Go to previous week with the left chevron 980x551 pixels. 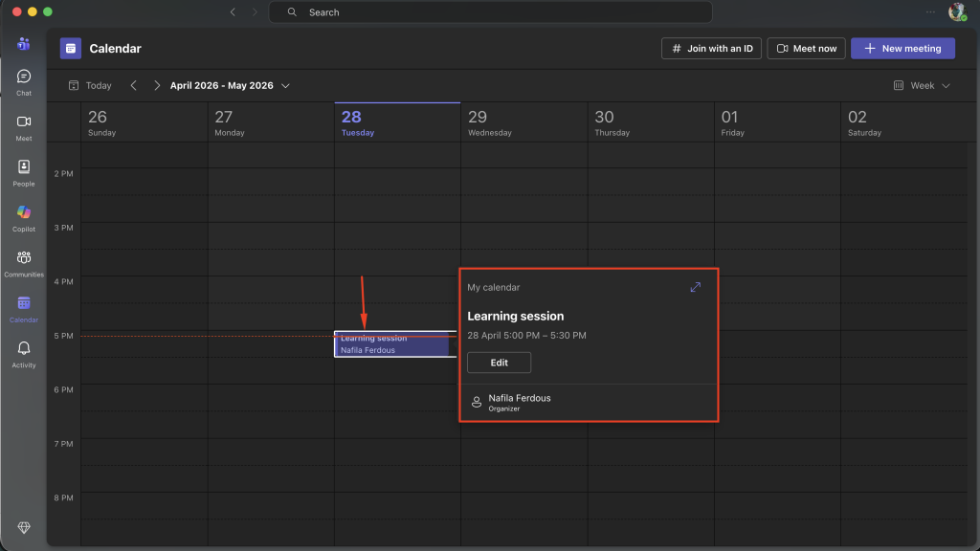tap(133, 85)
